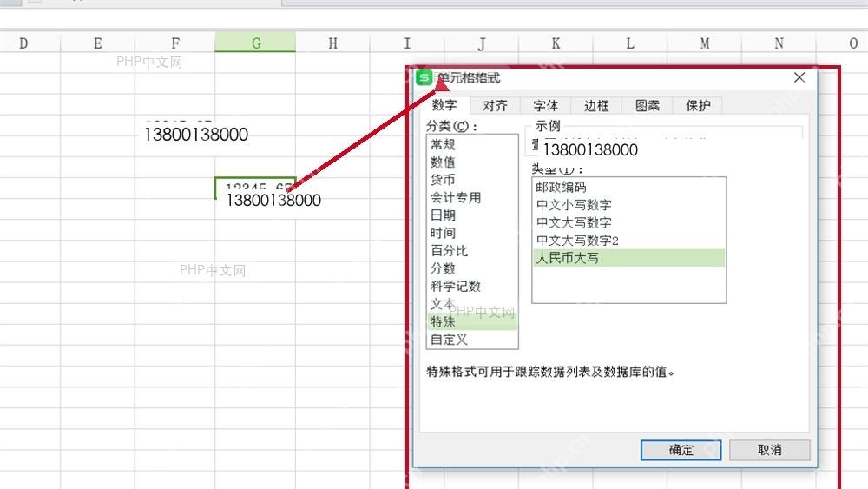868x489 pixels.
Task: Close the cell format dialog
Action: point(799,77)
